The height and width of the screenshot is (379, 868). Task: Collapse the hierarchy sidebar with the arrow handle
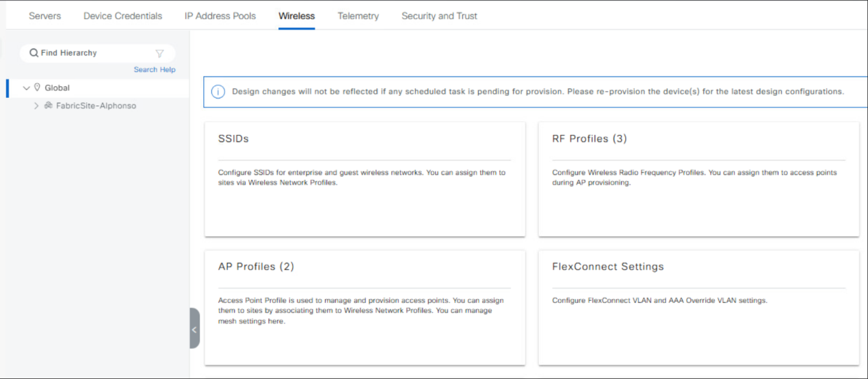194,329
